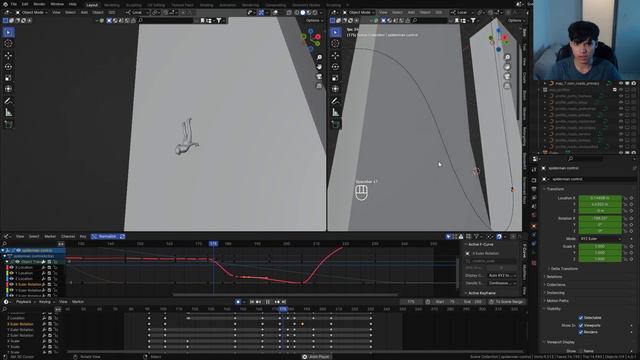Open the Keying popover in timeline
The image size is (640, 360).
(x=46, y=302)
